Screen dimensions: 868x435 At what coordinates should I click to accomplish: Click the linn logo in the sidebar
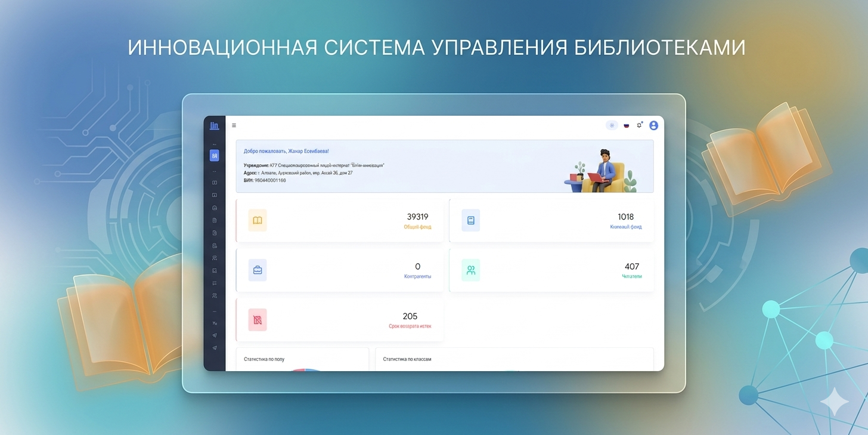(x=215, y=125)
